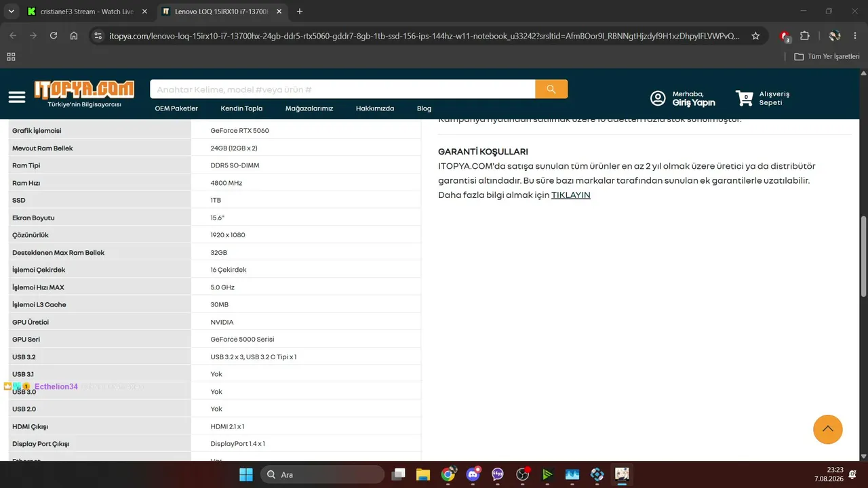Screen dimensions: 868x488
Task: Open the tab search dropdown arrow
Action: (x=11, y=12)
